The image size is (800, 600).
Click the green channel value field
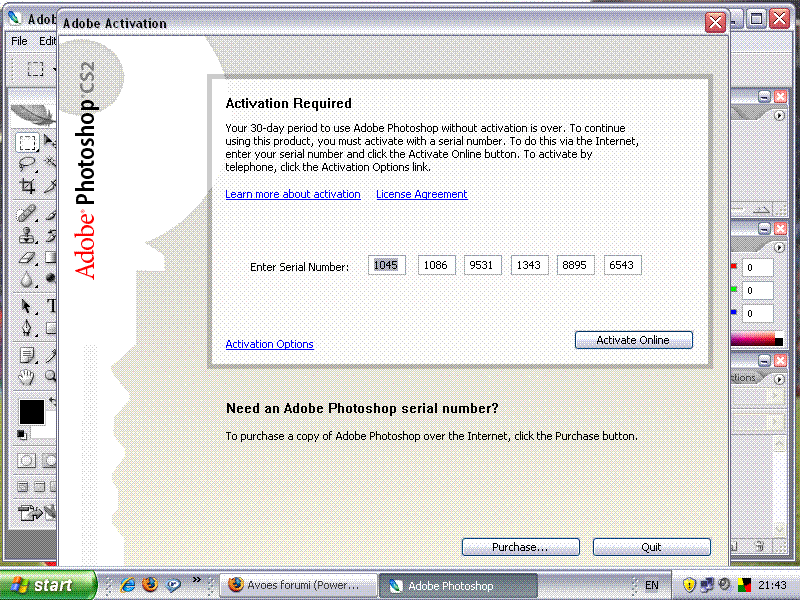coord(757,290)
